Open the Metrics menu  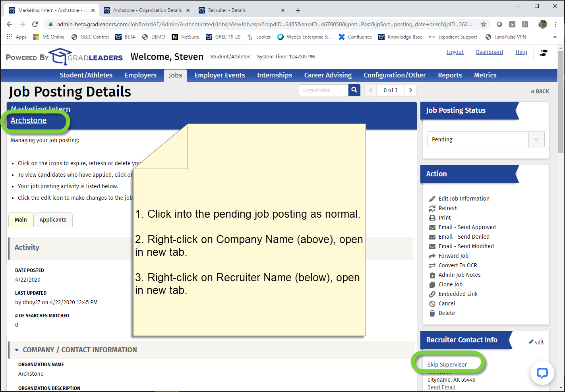(485, 75)
